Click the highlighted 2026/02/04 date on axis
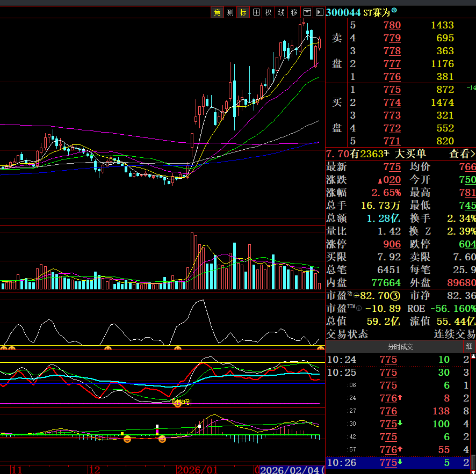 (292, 470)
